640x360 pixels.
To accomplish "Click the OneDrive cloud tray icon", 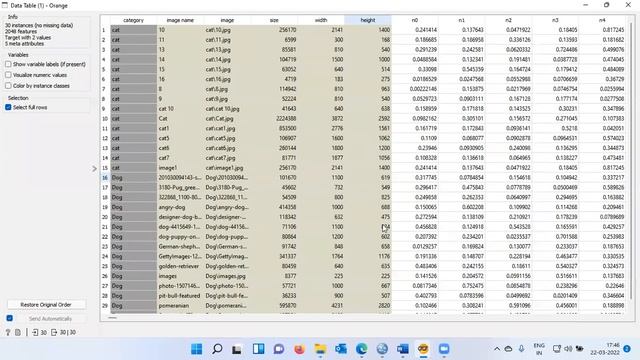I will pos(509,349).
